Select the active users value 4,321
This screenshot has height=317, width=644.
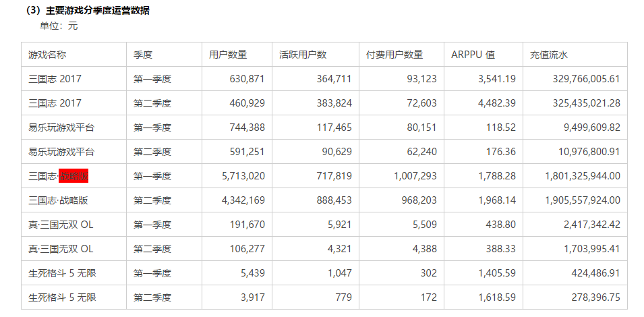340,250
